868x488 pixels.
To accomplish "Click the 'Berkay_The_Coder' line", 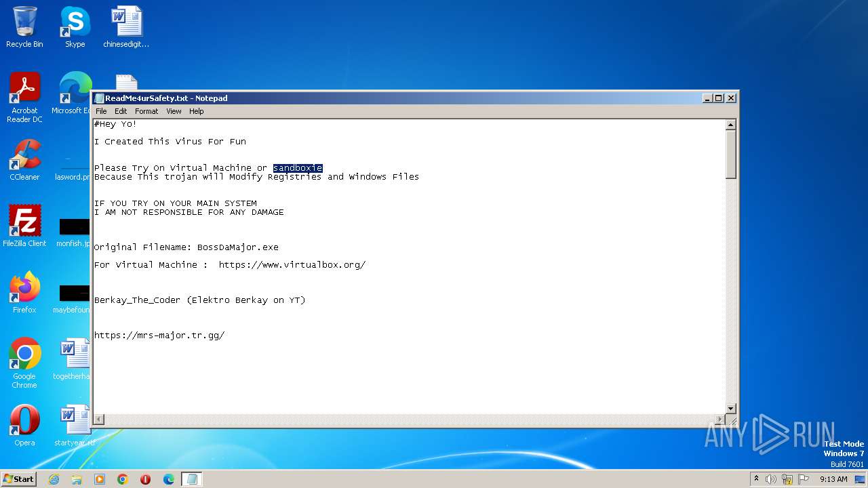I will 200,300.
